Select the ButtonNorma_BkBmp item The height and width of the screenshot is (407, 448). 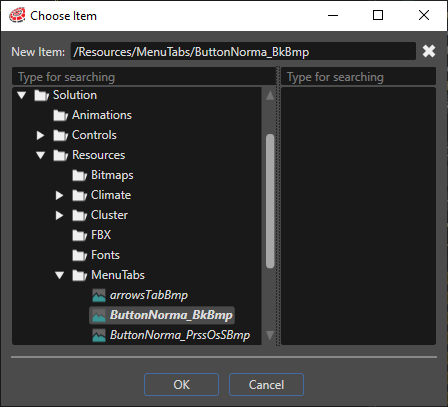tap(162, 315)
